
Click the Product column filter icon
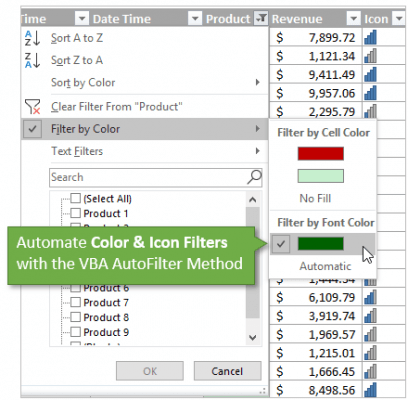261,18
